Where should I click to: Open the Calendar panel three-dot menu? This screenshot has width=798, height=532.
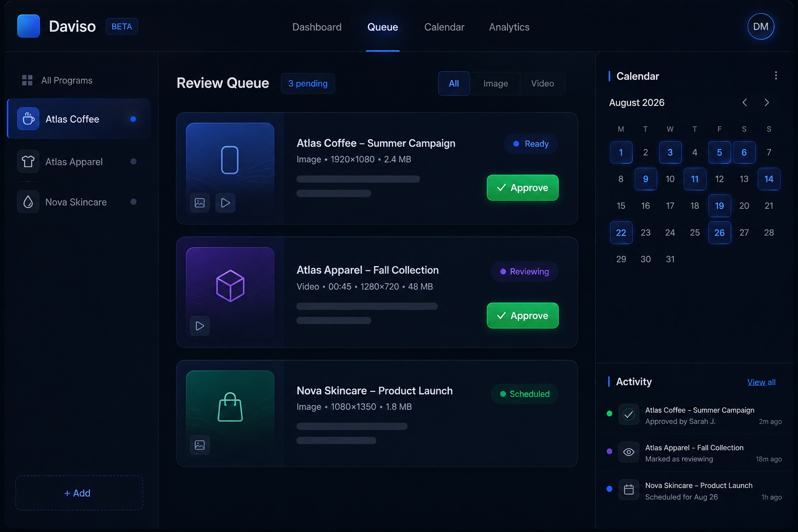click(x=776, y=76)
